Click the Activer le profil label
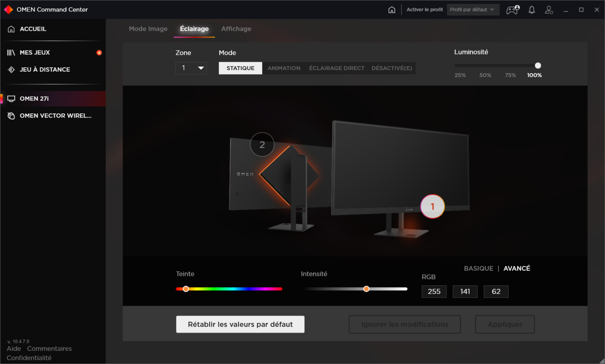This screenshot has width=605, height=364. coord(425,10)
